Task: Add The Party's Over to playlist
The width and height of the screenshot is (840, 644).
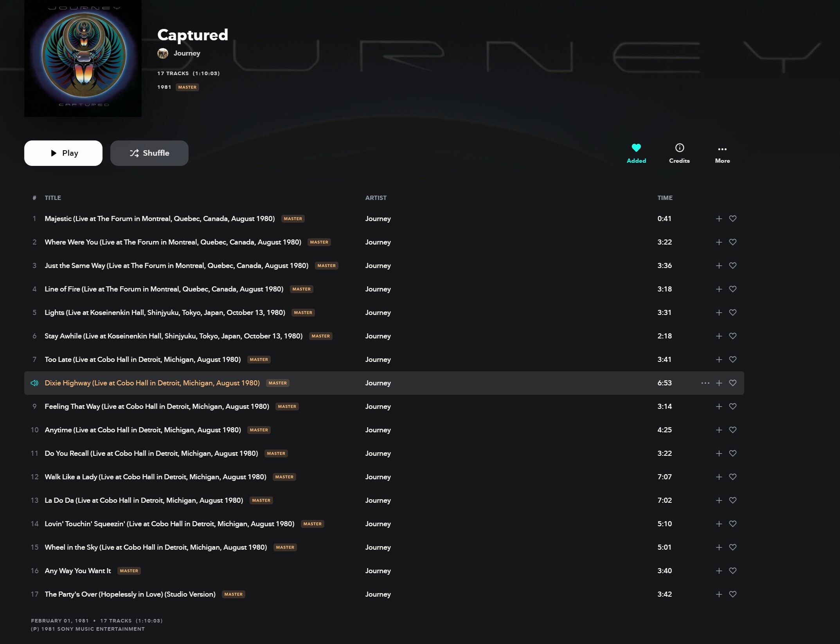Action: (x=719, y=594)
